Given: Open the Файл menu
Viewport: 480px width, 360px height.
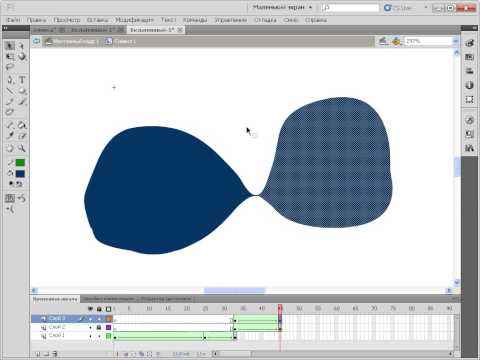Looking at the screenshot, I should (14, 20).
